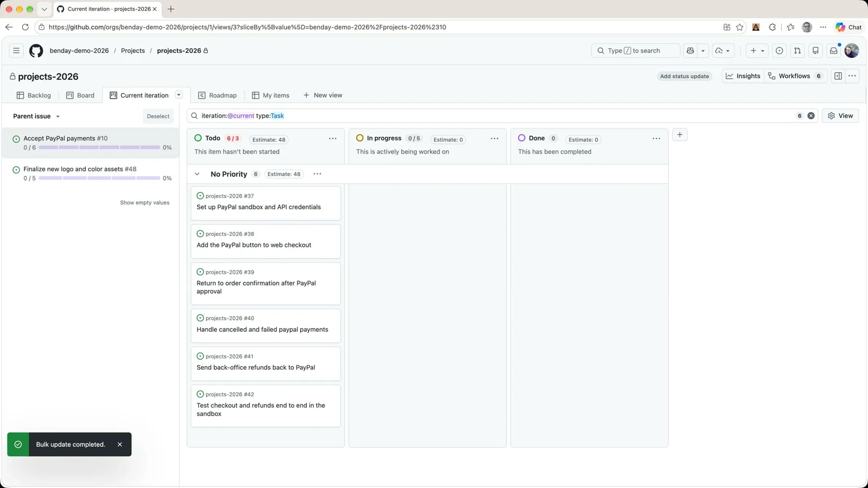Open the Todo column options menu
Image resolution: width=868 pixels, height=488 pixels.
332,139
